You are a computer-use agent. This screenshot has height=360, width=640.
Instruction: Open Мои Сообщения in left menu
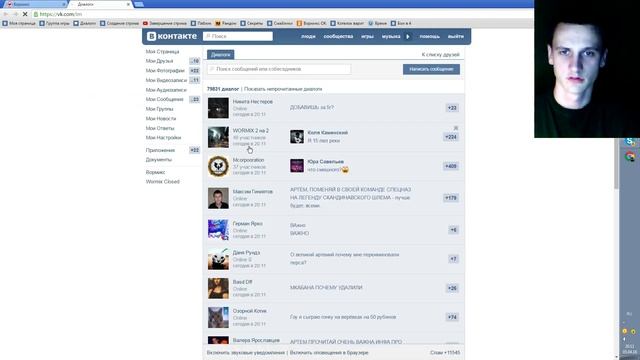[164, 99]
